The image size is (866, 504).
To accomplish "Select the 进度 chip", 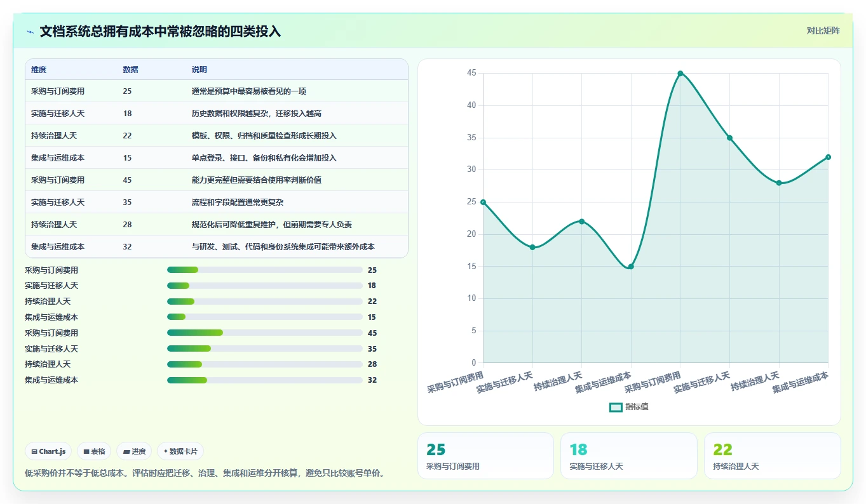I will (134, 451).
